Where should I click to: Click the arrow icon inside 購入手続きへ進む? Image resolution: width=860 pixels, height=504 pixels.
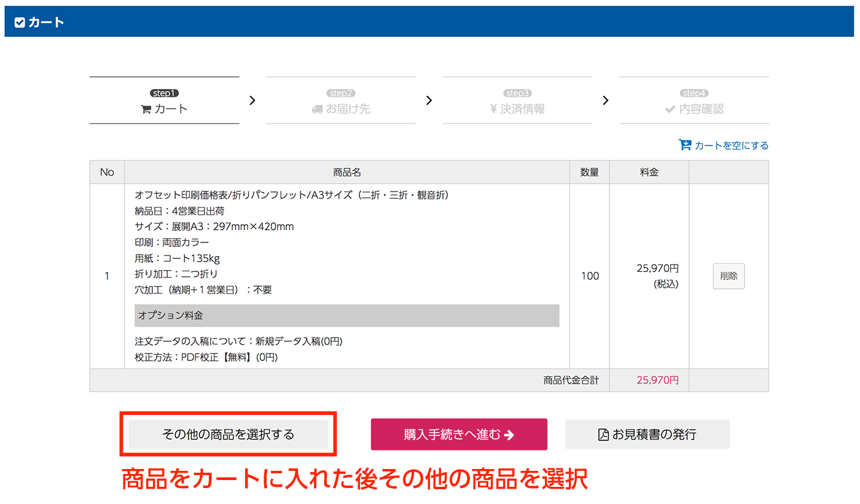coord(509,434)
